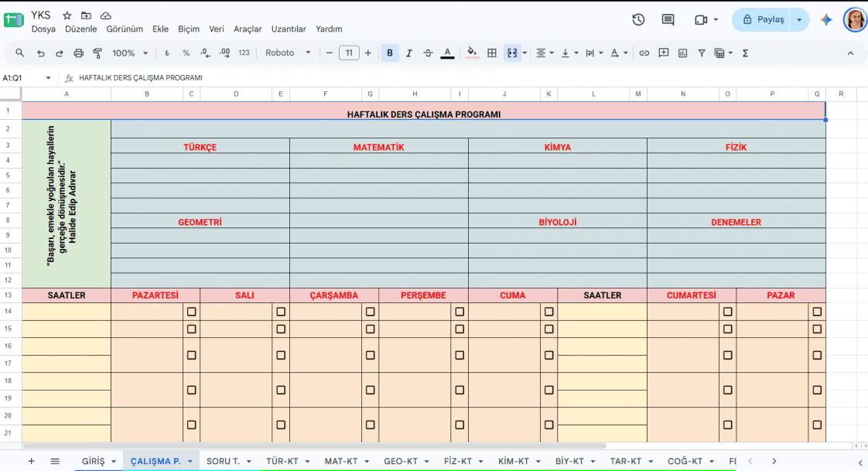868x471 pixels.
Task: Click the merge cells icon
Action: (512, 53)
